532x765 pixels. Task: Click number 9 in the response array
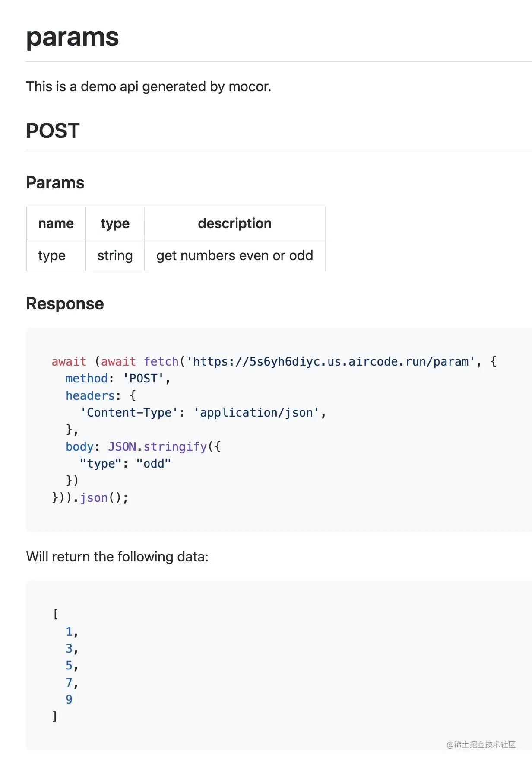tap(69, 699)
